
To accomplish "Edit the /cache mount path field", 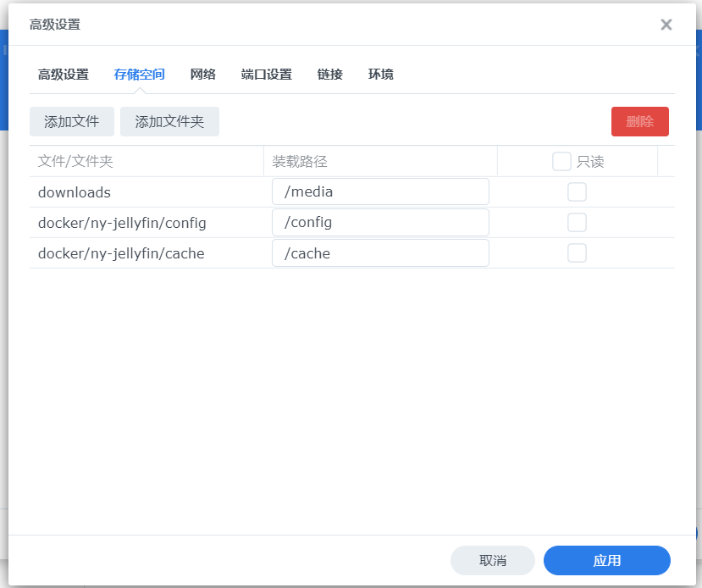I will (380, 253).
